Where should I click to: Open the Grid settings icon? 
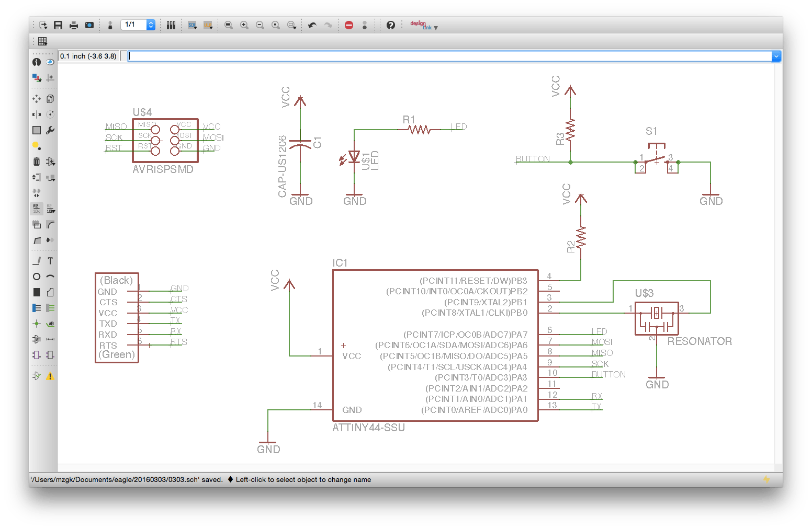point(43,41)
